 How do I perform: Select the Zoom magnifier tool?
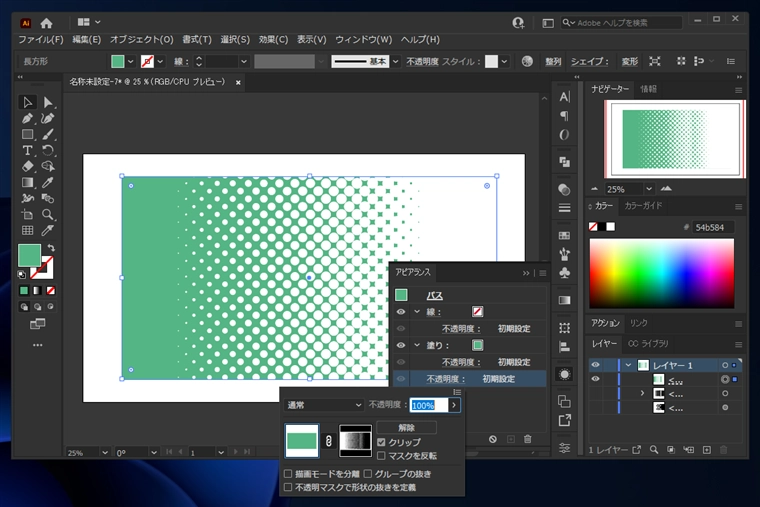pyautogui.click(x=48, y=214)
